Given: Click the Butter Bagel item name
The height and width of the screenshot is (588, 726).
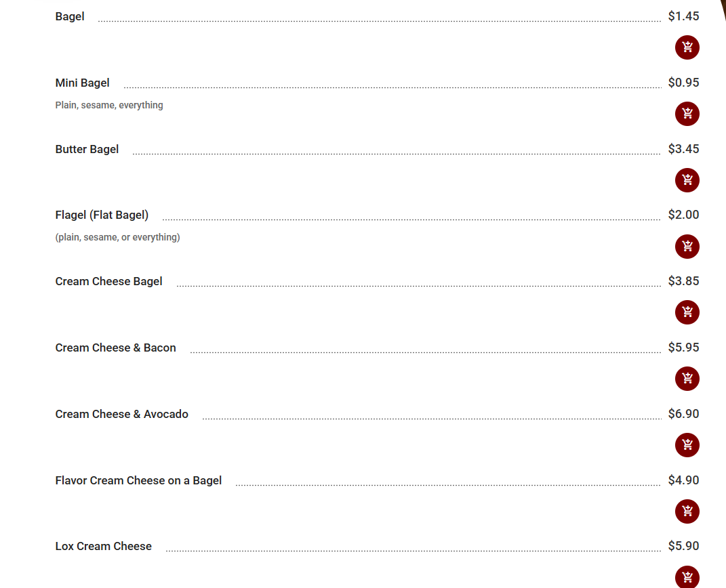Looking at the screenshot, I should (x=87, y=149).
